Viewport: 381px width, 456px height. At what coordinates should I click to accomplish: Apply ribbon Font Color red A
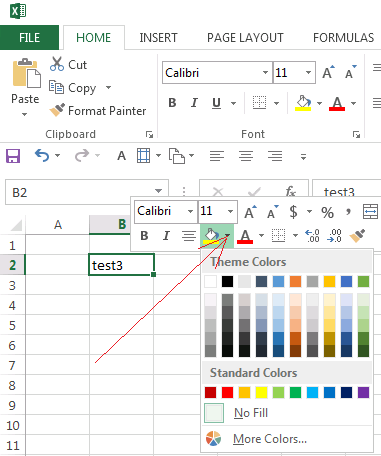click(337, 103)
